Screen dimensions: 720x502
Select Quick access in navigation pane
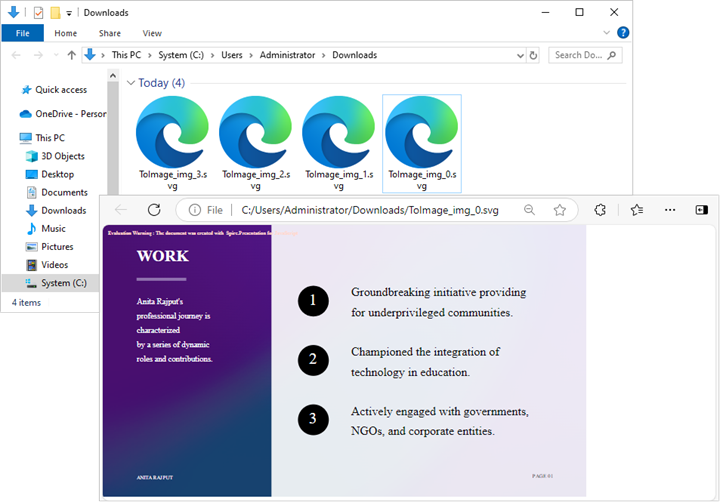click(61, 90)
